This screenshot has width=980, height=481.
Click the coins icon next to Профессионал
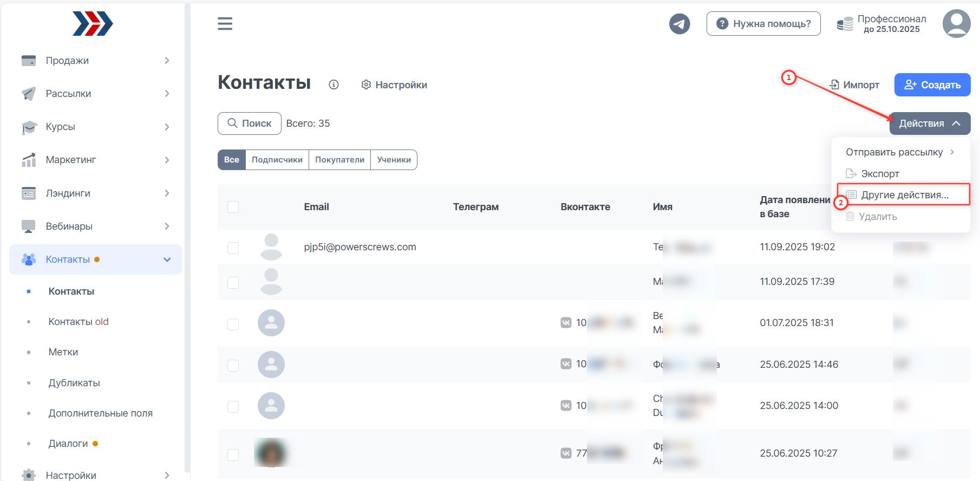tap(845, 24)
